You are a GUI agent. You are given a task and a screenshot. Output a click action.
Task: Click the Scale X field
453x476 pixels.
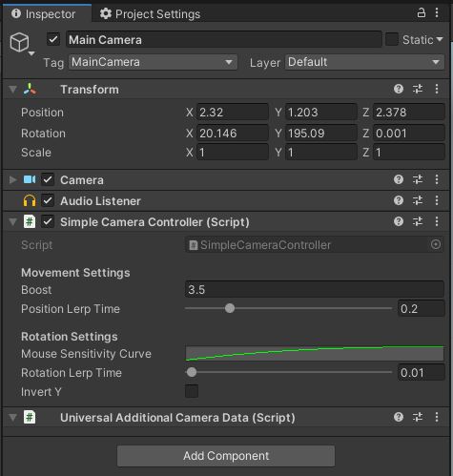pos(233,153)
